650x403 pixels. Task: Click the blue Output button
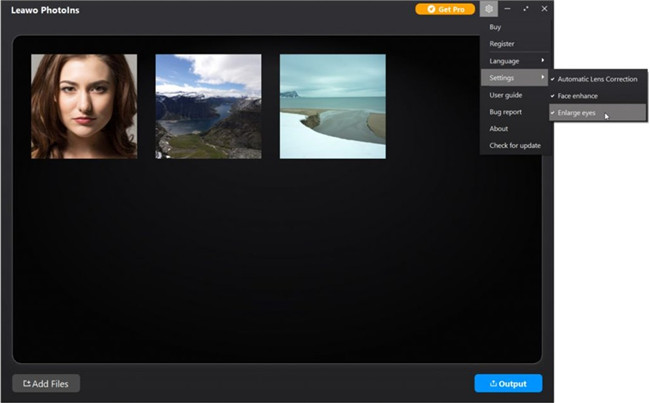[x=508, y=383]
